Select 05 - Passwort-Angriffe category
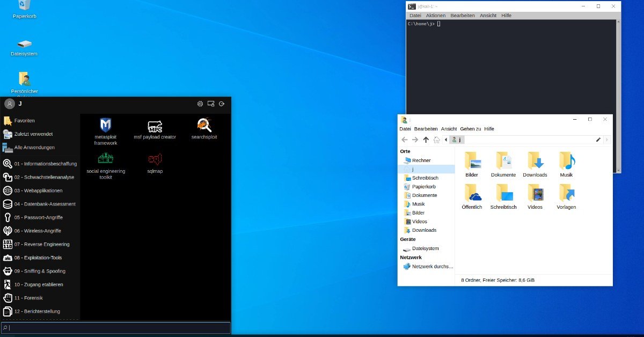The width and height of the screenshot is (644, 337). point(40,217)
